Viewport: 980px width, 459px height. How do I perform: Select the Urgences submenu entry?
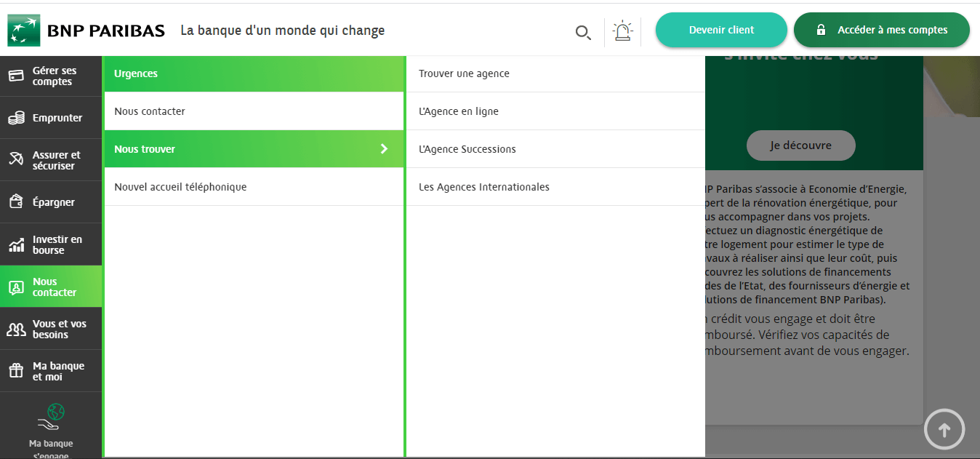[254, 73]
